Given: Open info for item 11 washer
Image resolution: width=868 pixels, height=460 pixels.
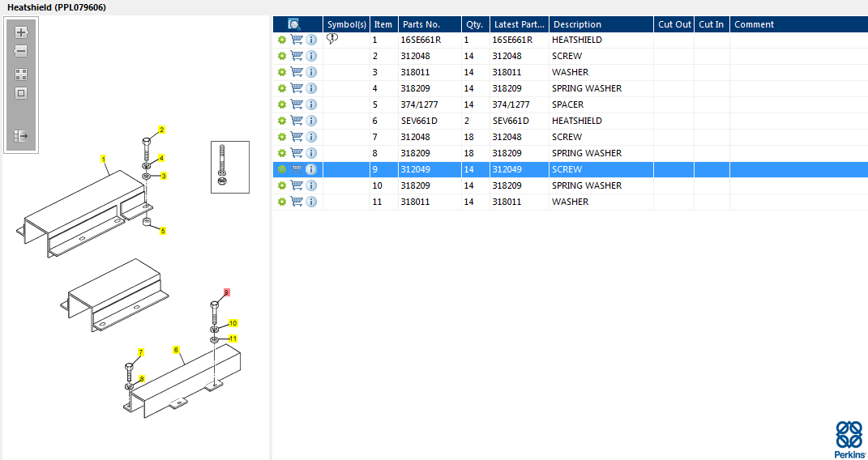Looking at the screenshot, I should 311,202.
